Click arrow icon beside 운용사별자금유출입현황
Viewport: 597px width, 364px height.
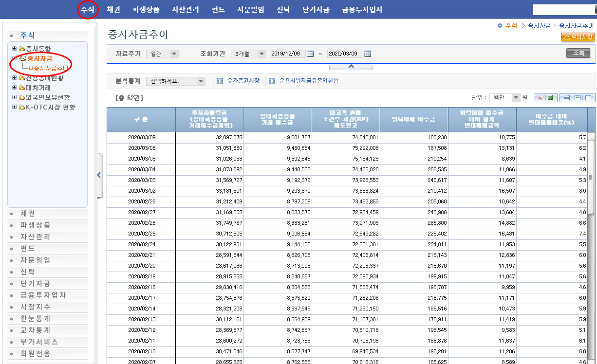point(272,81)
